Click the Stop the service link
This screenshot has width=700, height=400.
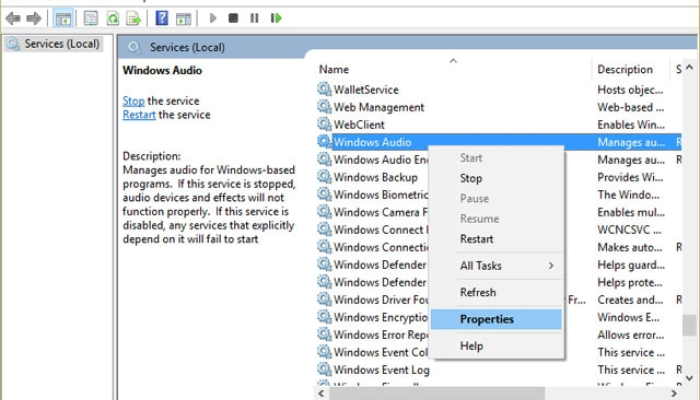coord(133,101)
